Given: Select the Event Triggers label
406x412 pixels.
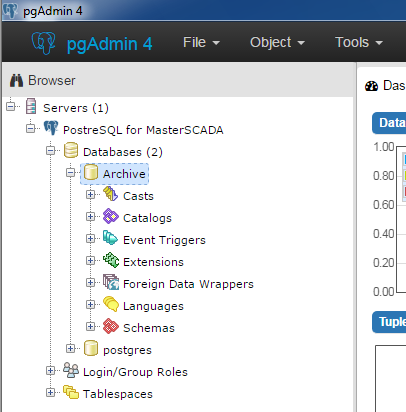Looking at the screenshot, I should [164, 240].
